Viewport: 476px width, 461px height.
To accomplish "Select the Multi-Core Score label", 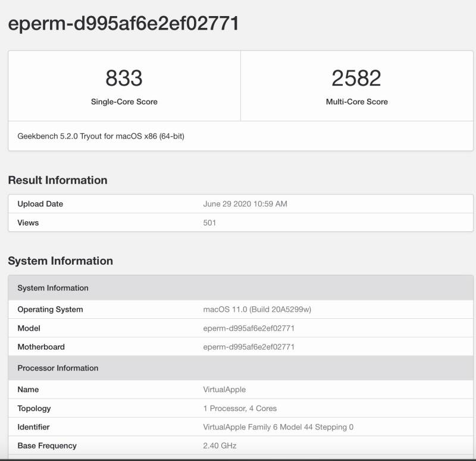I will click(356, 102).
